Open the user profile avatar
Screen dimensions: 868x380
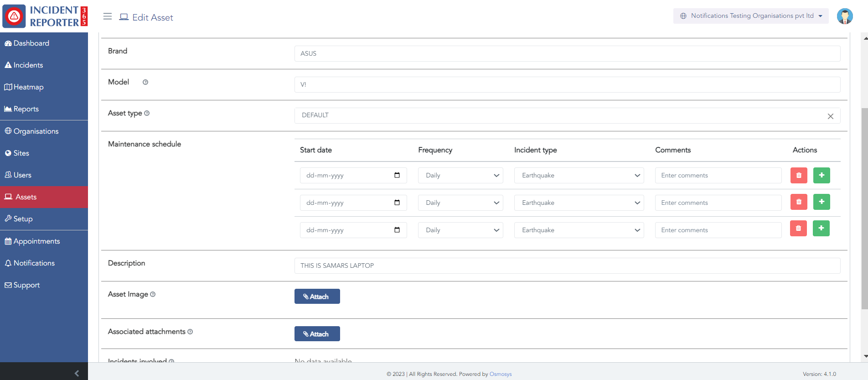coord(844,16)
